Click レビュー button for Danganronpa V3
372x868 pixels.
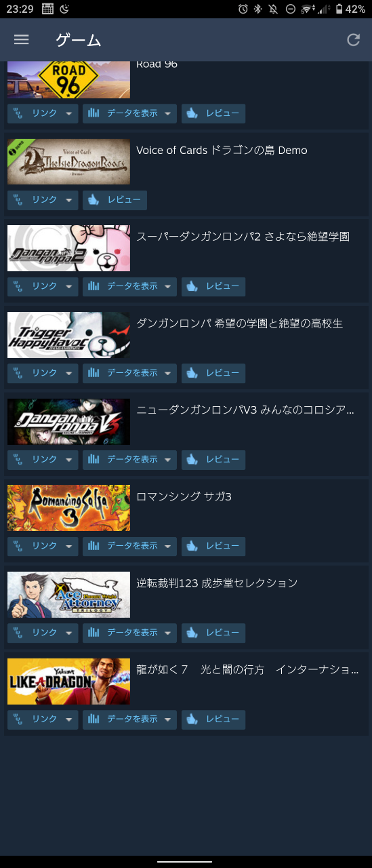(213, 460)
